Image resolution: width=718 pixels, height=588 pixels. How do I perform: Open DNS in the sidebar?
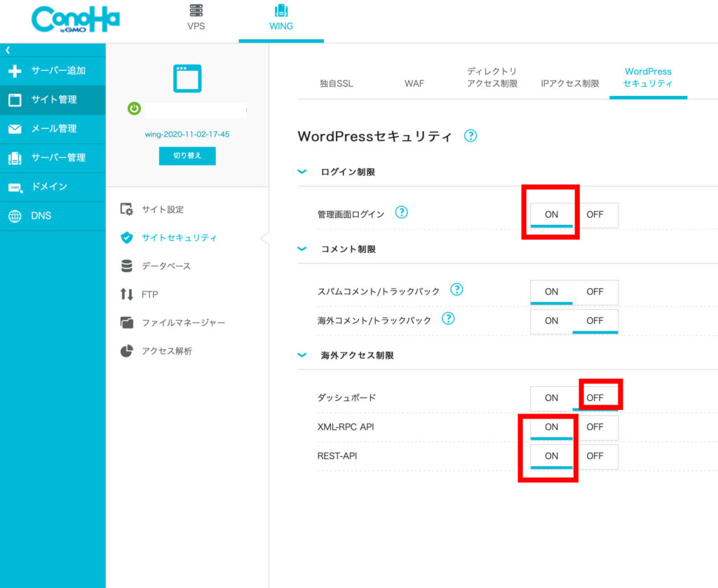click(x=53, y=216)
